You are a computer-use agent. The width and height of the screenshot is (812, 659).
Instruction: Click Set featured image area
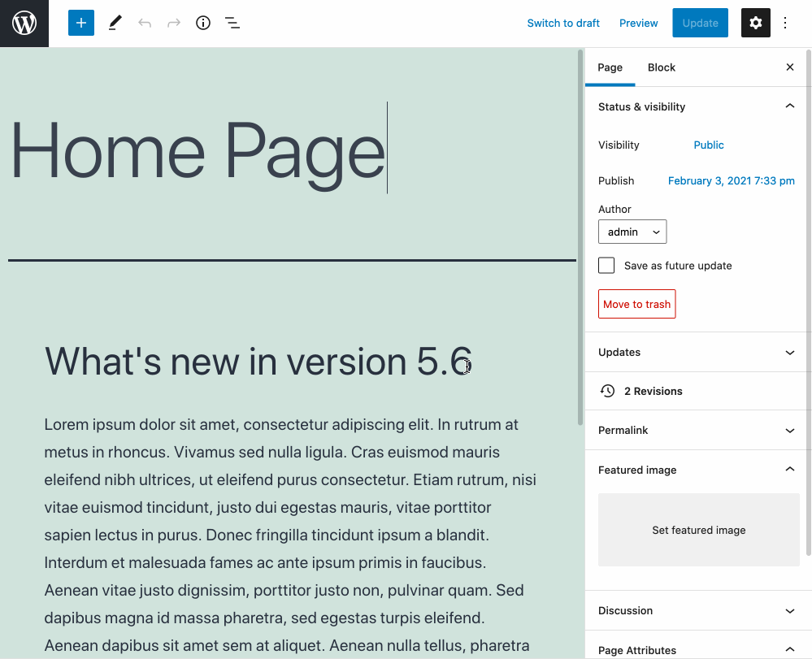click(x=698, y=530)
